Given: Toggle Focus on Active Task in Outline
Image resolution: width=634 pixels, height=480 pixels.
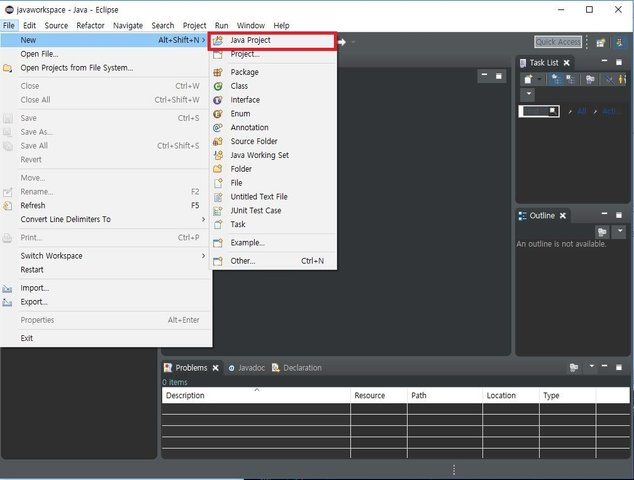Looking at the screenshot, I should pos(602,232).
